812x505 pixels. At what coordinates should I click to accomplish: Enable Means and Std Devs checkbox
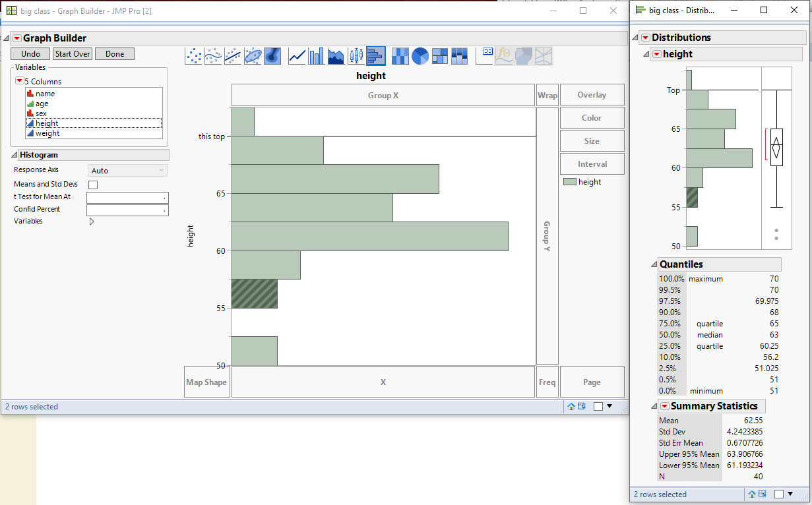tap(93, 185)
